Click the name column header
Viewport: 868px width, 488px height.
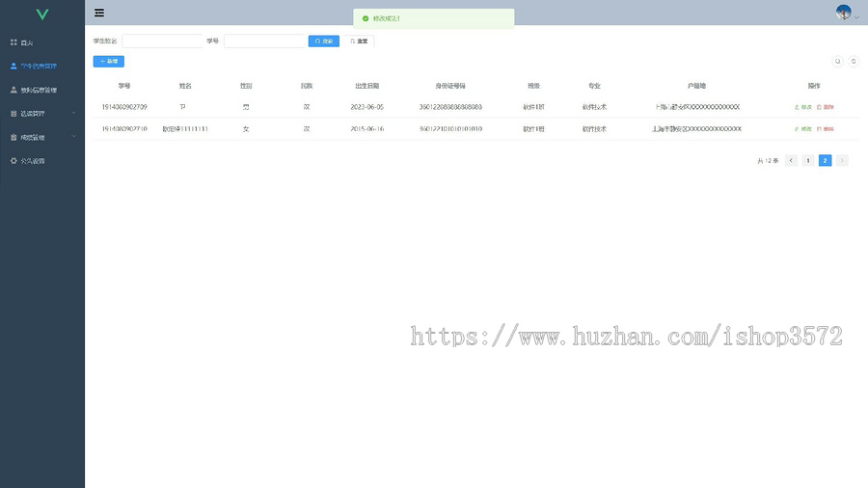click(185, 86)
